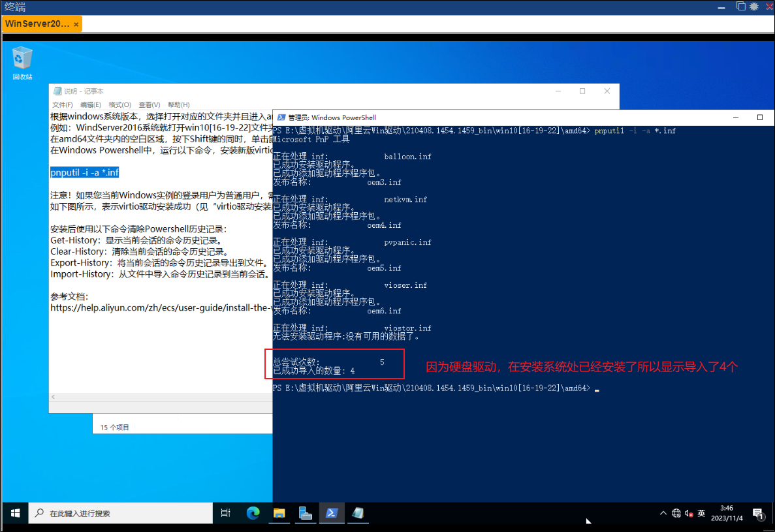The width and height of the screenshot is (775, 532).
Task: Maximize the Notepad window
Action: tap(582, 91)
